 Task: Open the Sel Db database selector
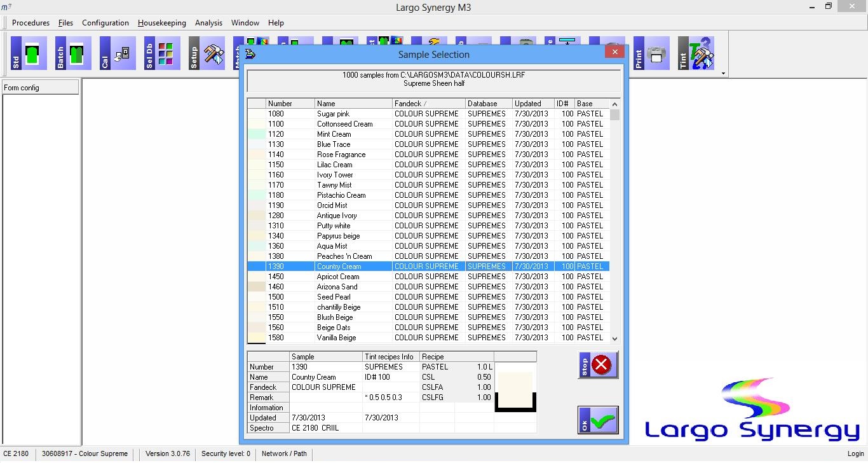point(162,53)
